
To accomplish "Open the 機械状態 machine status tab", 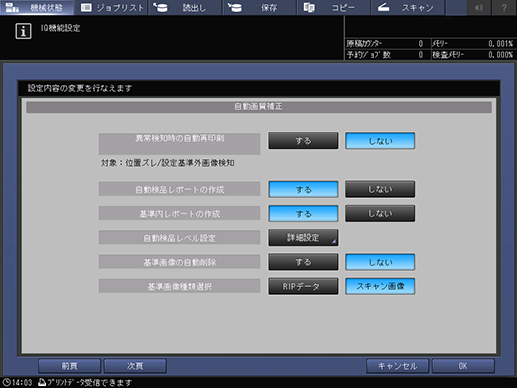I will [x=37, y=7].
